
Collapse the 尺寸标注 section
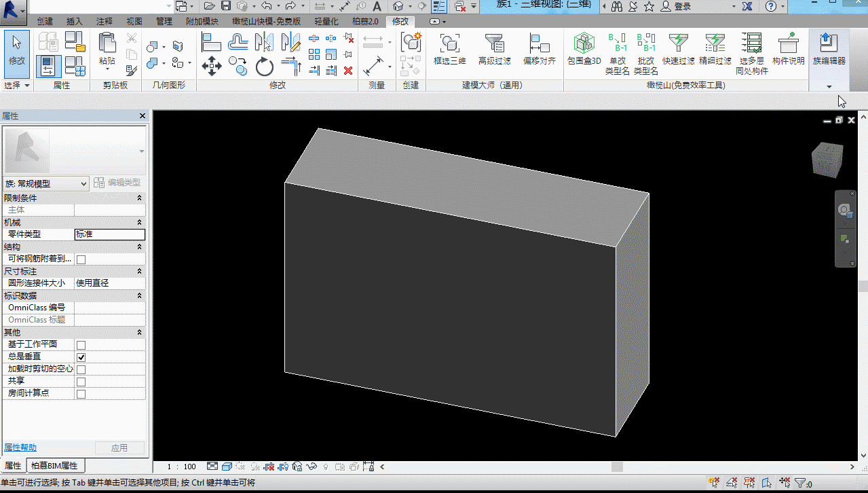(139, 271)
